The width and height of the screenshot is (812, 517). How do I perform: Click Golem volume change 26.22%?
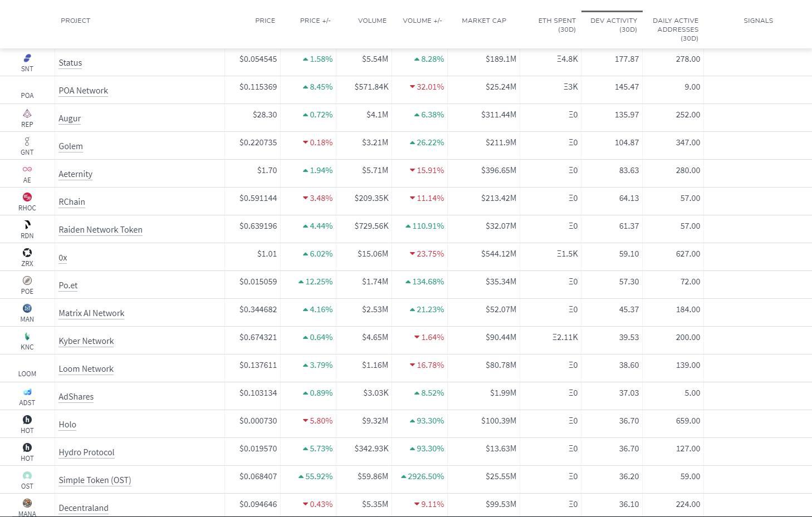click(x=427, y=142)
